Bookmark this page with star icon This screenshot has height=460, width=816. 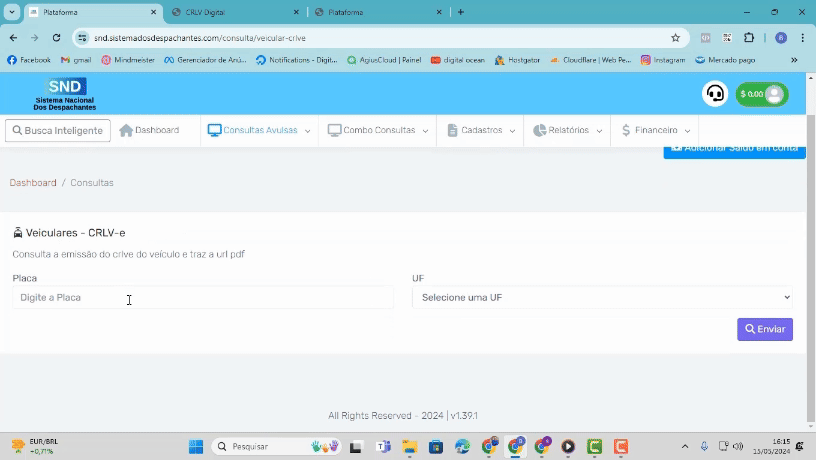coord(675,38)
